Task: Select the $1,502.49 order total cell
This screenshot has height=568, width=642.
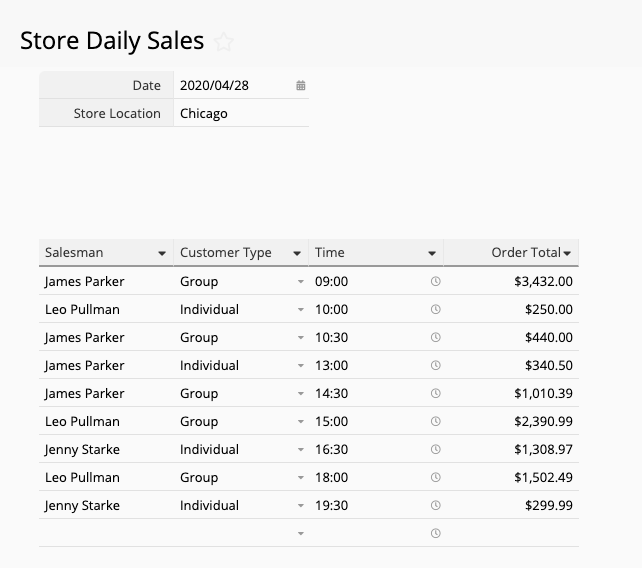Action: 511,477
